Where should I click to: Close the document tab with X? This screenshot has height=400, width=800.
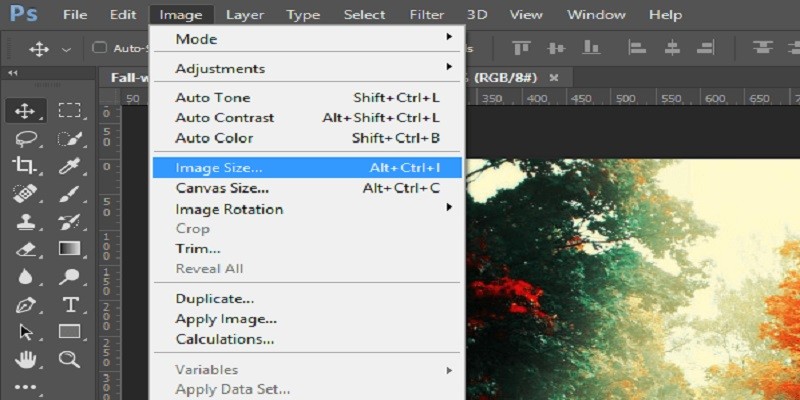point(554,78)
